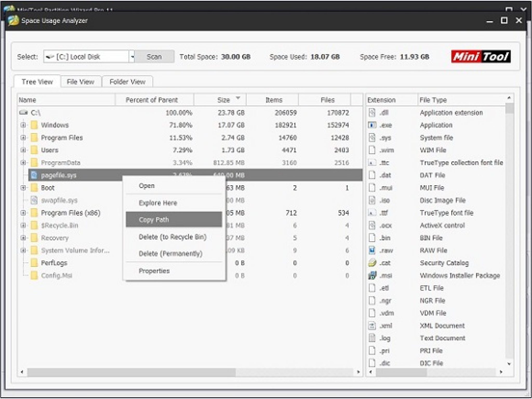Click the .msi Windows Installer Package icon
The image size is (532, 399).
pos(372,276)
